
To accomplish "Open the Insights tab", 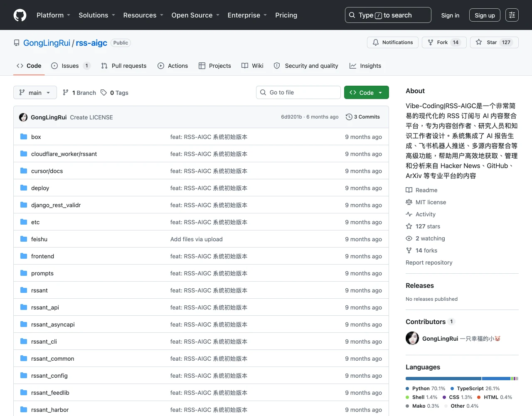I will coord(365,66).
